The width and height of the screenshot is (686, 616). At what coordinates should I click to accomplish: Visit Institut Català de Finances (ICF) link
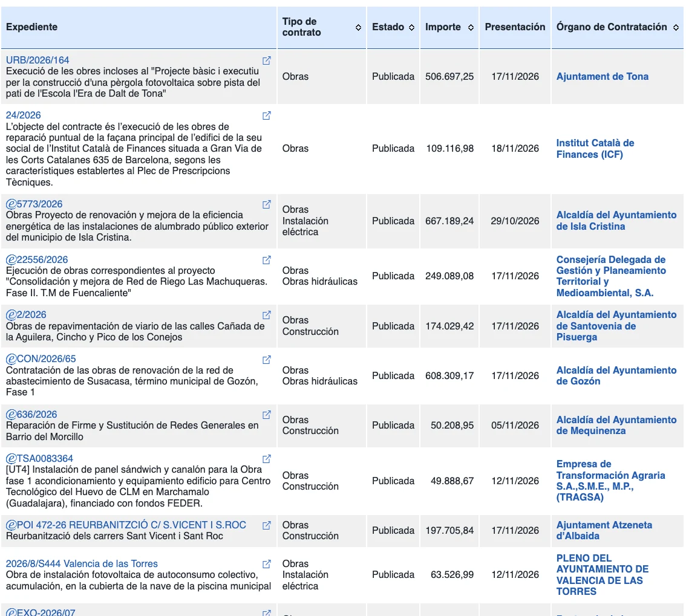pyautogui.click(x=595, y=149)
